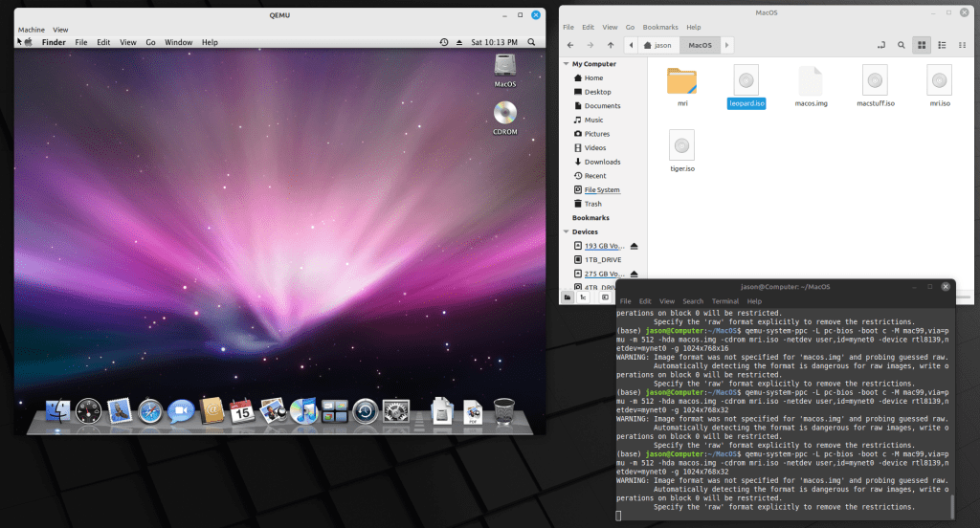Open the QEMU Machine menu

(32, 30)
